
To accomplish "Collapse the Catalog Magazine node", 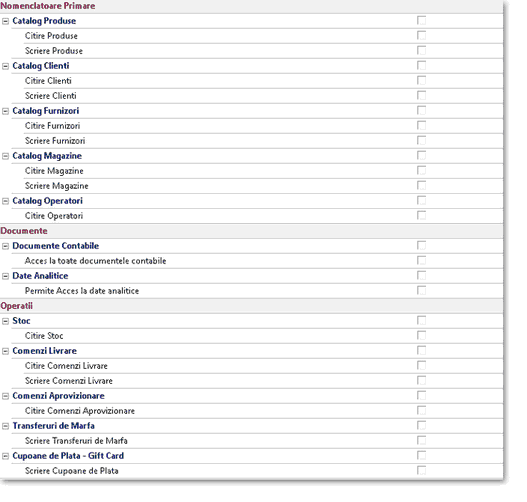I will [5, 156].
